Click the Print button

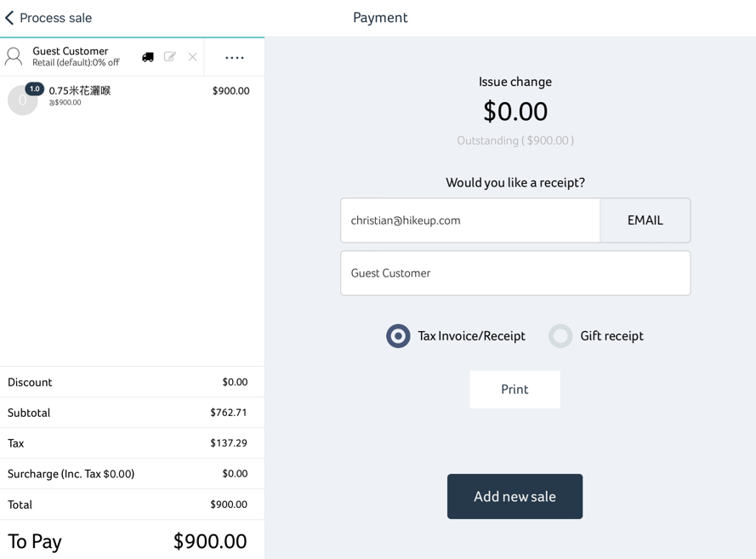click(x=515, y=389)
